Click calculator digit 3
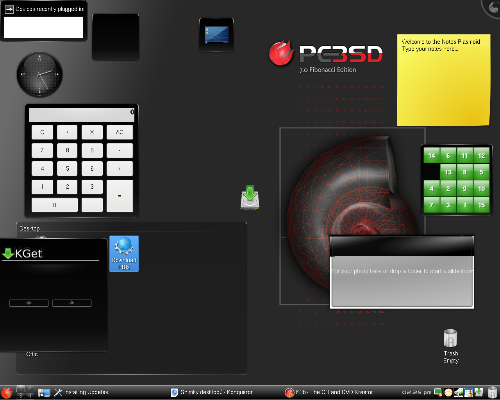Image resolution: width=500 pixels, height=400 pixels. pyautogui.click(x=92, y=187)
